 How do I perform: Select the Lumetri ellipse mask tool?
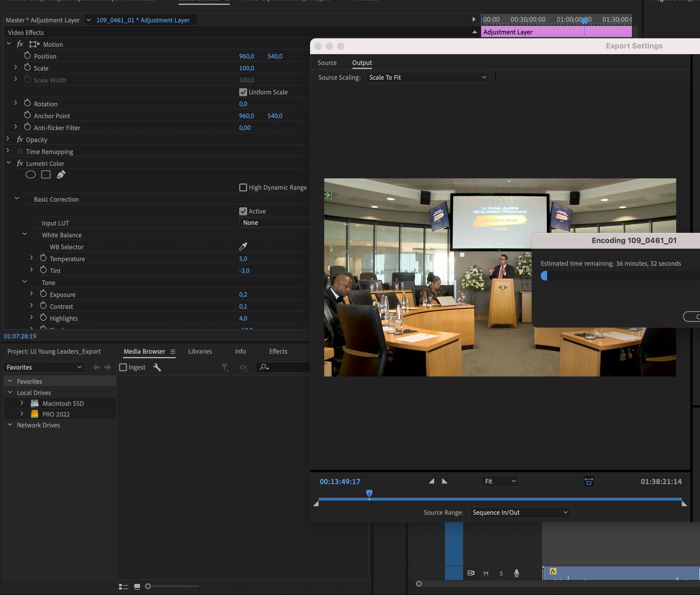30,175
